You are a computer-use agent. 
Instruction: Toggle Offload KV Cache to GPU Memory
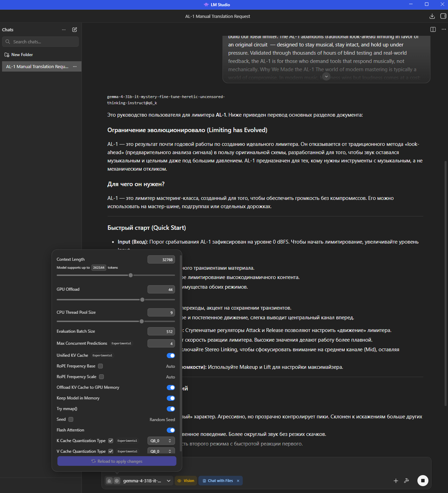point(171,388)
